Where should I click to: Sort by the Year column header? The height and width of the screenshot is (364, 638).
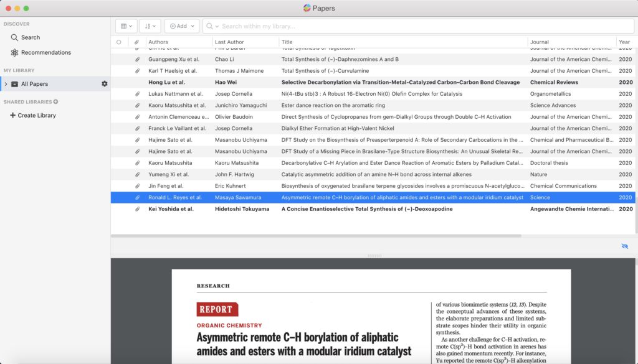point(624,42)
